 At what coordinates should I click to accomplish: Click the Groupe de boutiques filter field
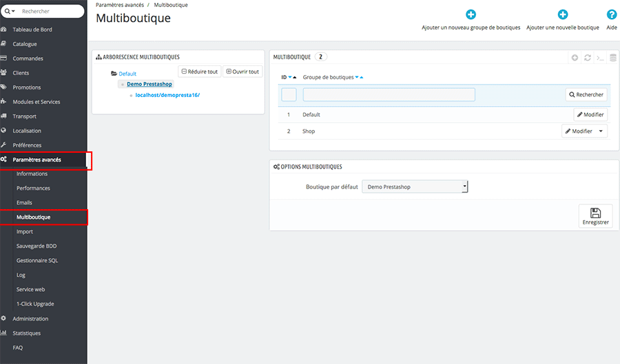tap(389, 95)
